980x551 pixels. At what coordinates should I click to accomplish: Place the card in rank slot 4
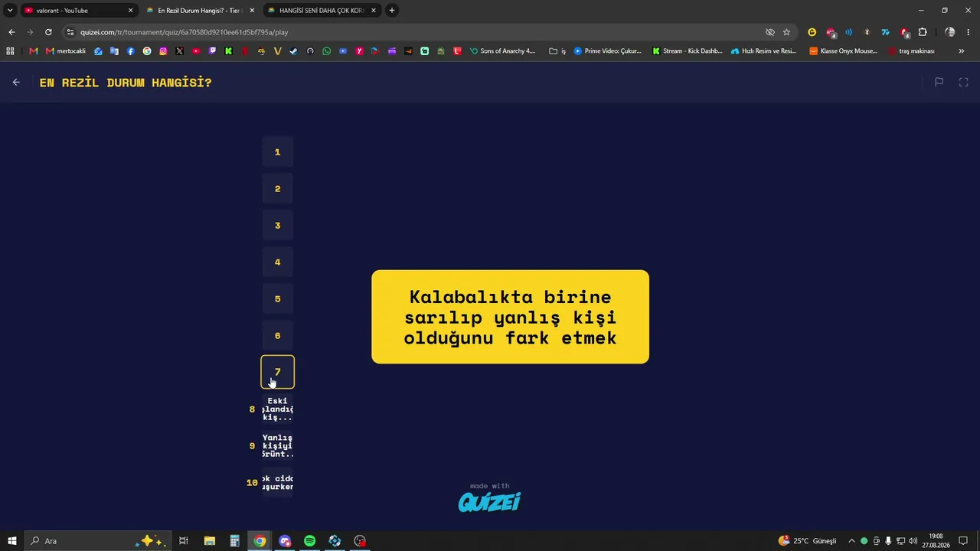pos(278,262)
